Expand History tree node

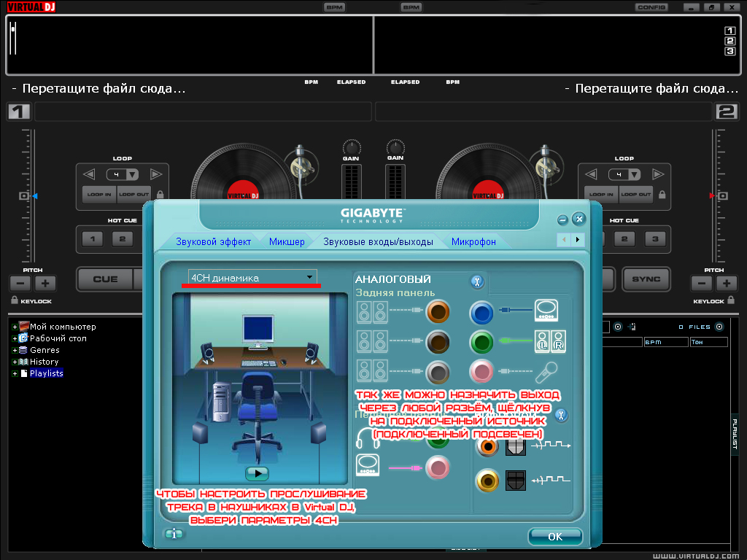pos(15,362)
